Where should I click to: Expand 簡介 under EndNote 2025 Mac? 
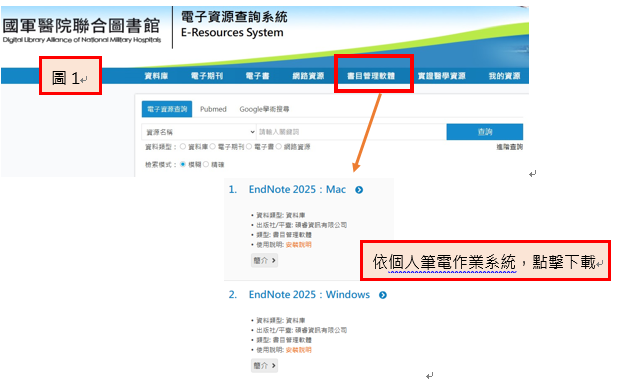tap(264, 260)
